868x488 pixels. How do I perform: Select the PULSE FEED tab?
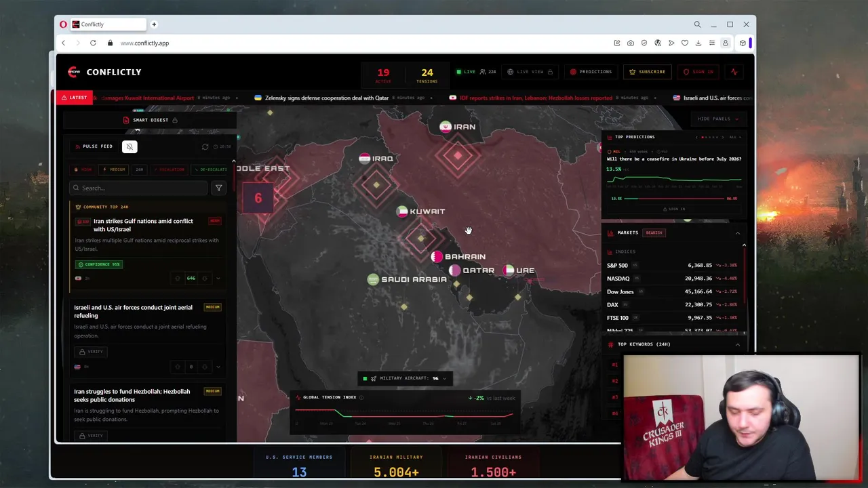[93, 146]
